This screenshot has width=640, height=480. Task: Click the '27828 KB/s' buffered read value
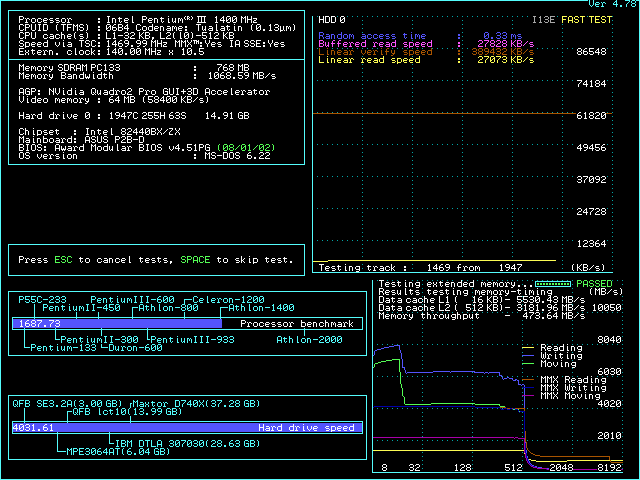(x=505, y=44)
